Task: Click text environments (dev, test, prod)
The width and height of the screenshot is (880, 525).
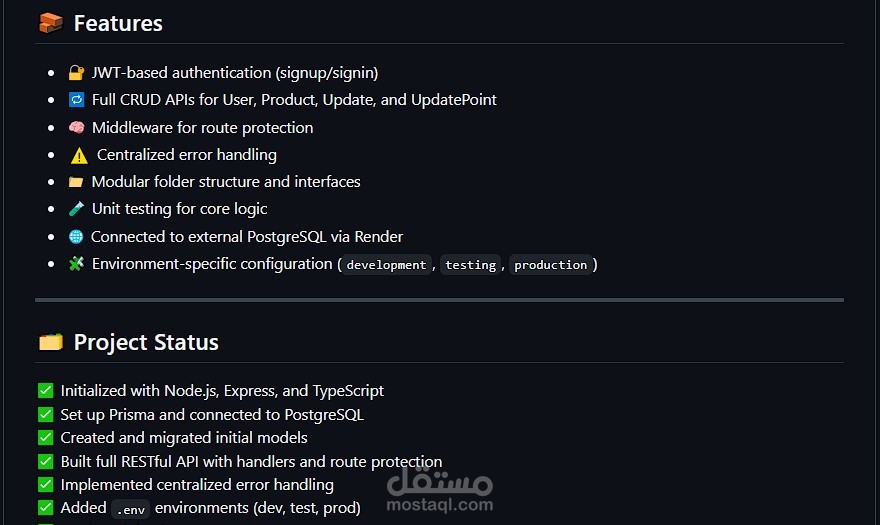Action: pos(258,508)
